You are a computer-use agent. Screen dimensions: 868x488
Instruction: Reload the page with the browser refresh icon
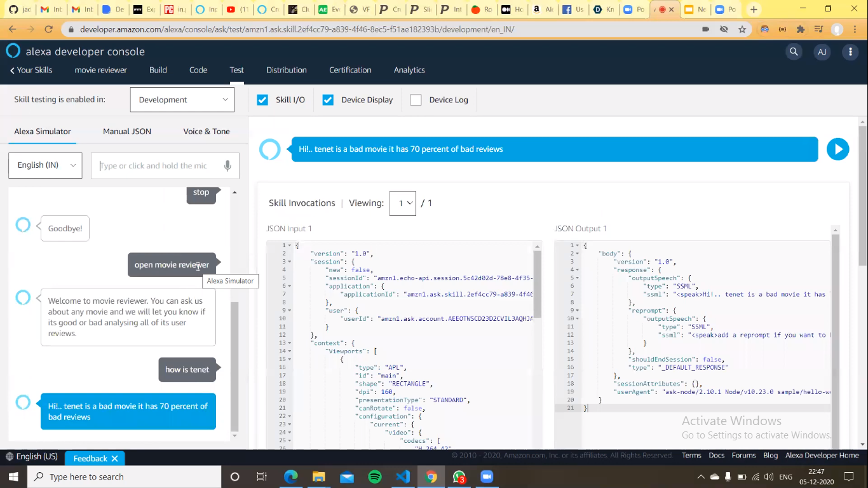click(x=48, y=29)
